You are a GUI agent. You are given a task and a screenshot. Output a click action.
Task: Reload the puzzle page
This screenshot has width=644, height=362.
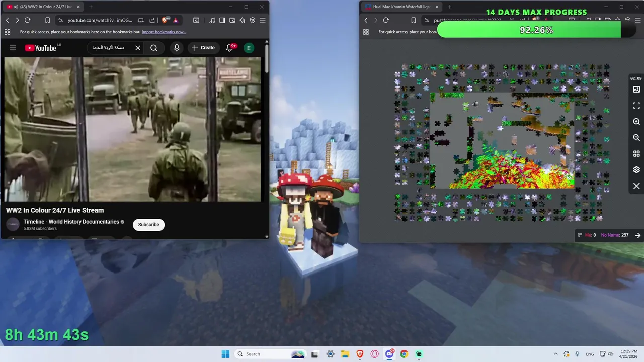386,20
